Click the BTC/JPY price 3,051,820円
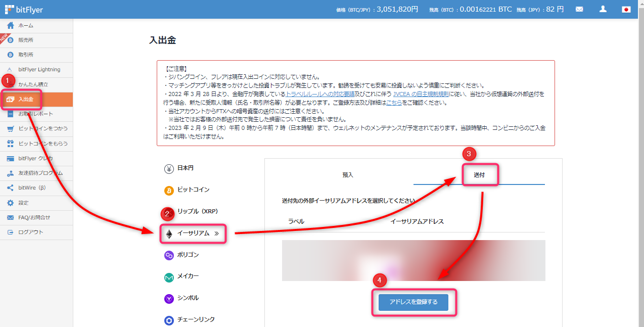The width and height of the screenshot is (644, 327). point(397,9)
